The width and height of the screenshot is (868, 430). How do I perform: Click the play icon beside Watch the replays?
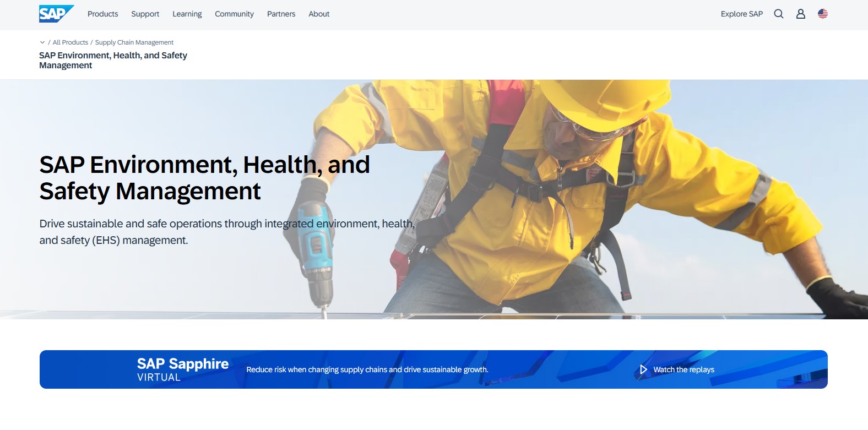[643, 369]
